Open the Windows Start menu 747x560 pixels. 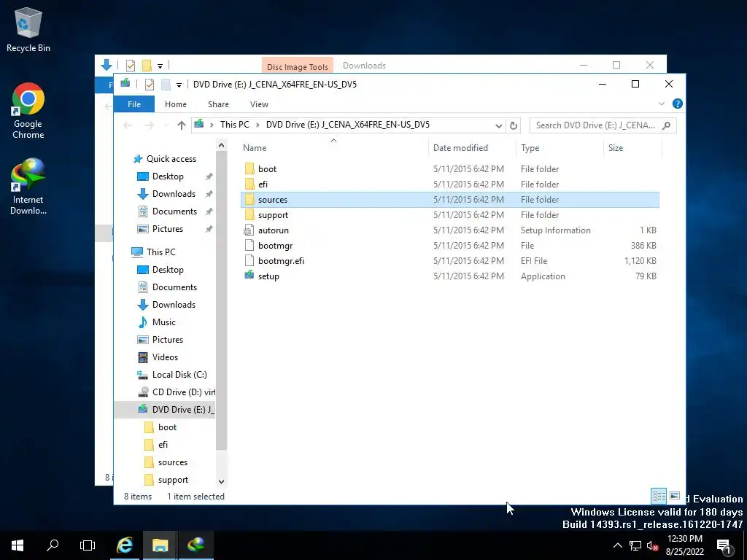tap(18, 545)
